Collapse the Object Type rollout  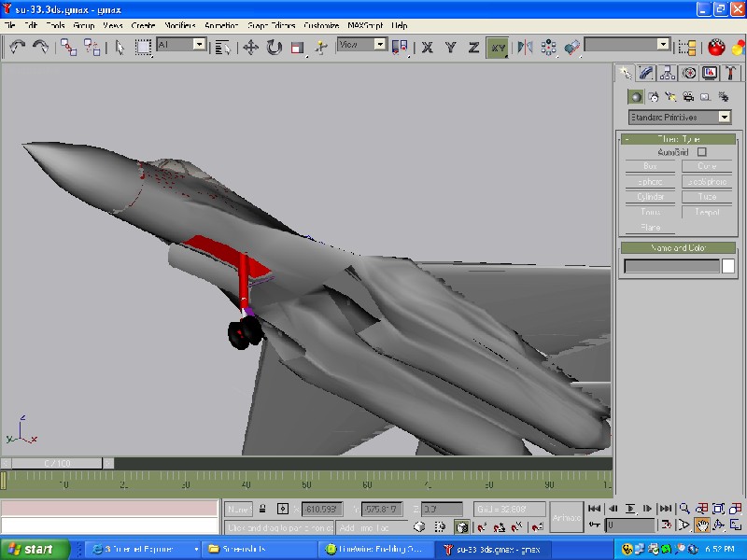pos(678,139)
